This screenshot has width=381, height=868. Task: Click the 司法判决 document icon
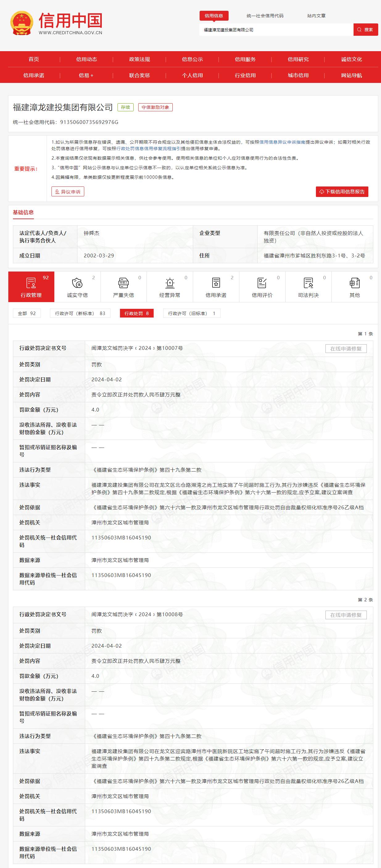pyautogui.click(x=308, y=283)
